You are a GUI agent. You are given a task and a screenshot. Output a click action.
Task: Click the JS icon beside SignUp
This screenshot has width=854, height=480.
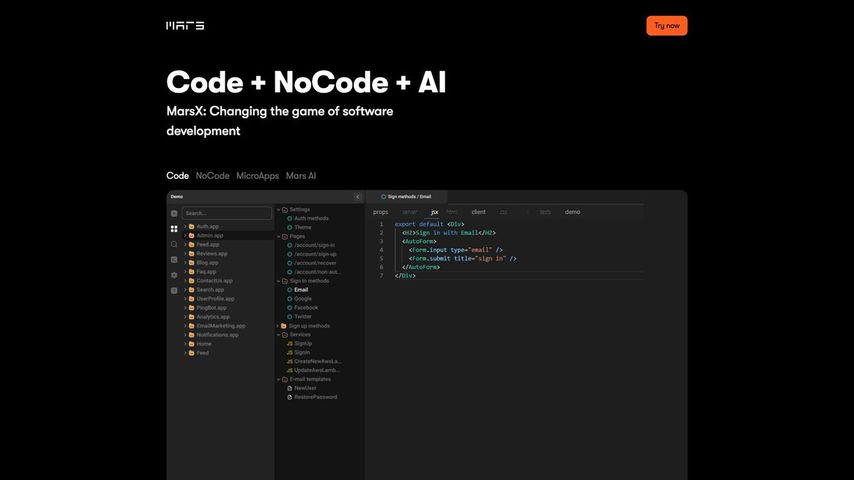pyautogui.click(x=290, y=344)
